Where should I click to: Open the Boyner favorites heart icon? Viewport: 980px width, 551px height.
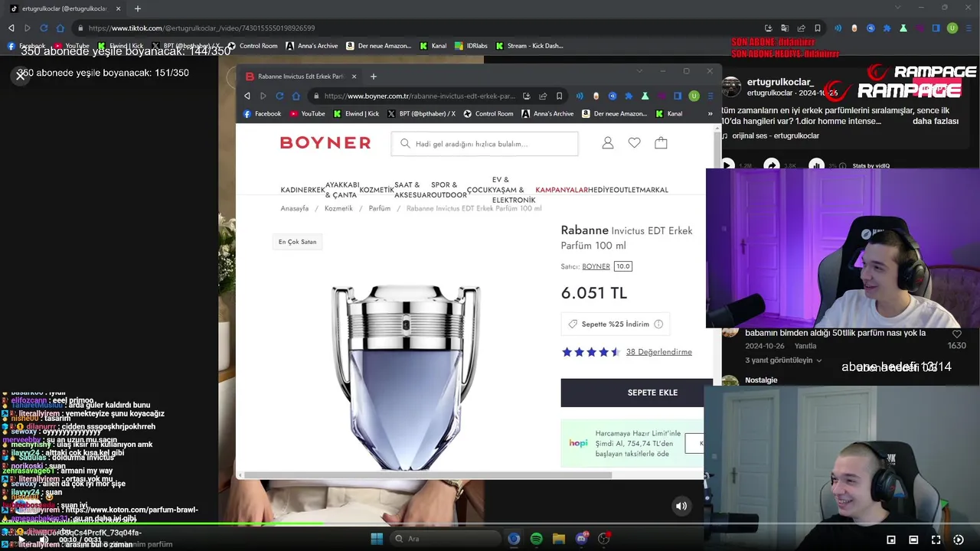[x=634, y=143]
